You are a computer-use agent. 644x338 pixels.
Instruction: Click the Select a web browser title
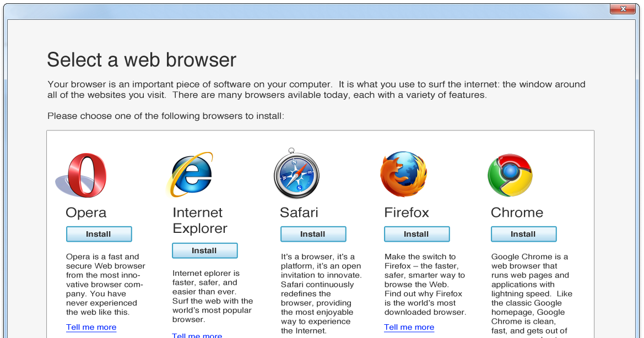click(x=142, y=60)
